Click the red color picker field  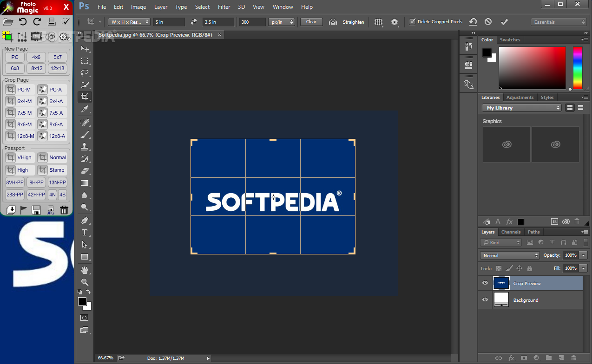(532, 68)
